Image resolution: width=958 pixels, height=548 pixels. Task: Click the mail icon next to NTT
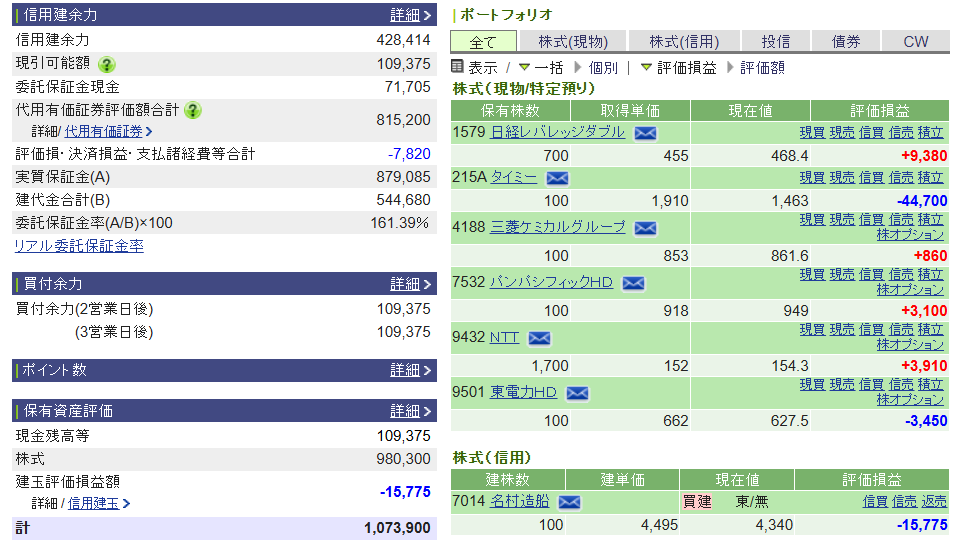tap(539, 338)
